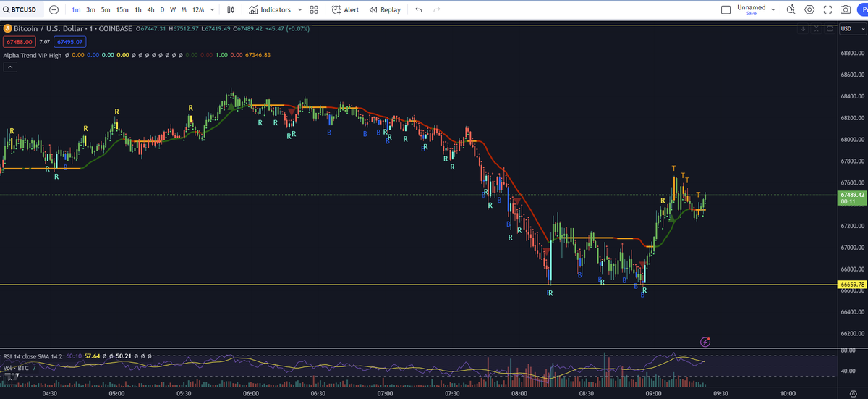The height and width of the screenshot is (399, 868).
Task: Open the candlestick chart type menu
Action: pyautogui.click(x=231, y=10)
